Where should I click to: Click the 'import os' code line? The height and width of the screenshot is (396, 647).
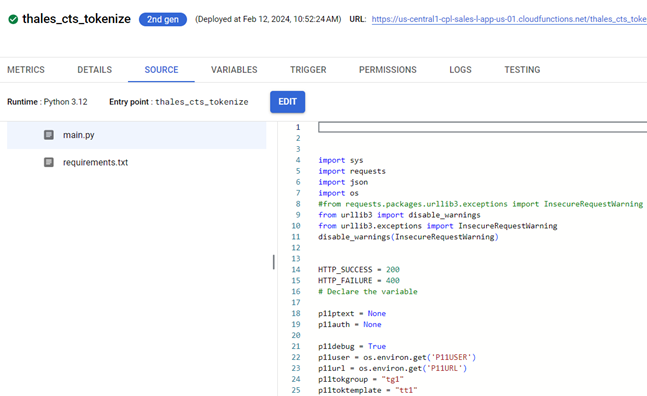coord(338,193)
